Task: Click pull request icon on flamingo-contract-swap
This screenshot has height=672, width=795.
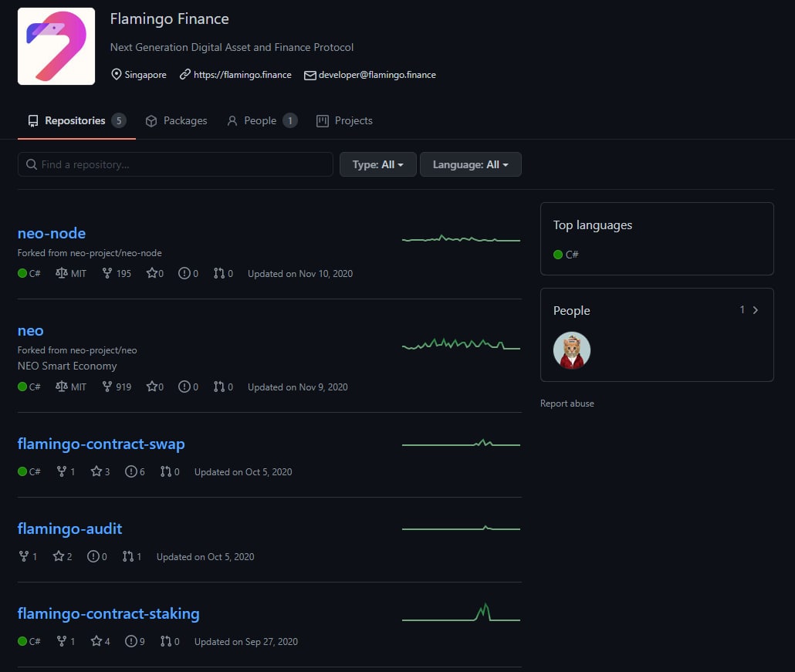Action: (165, 471)
